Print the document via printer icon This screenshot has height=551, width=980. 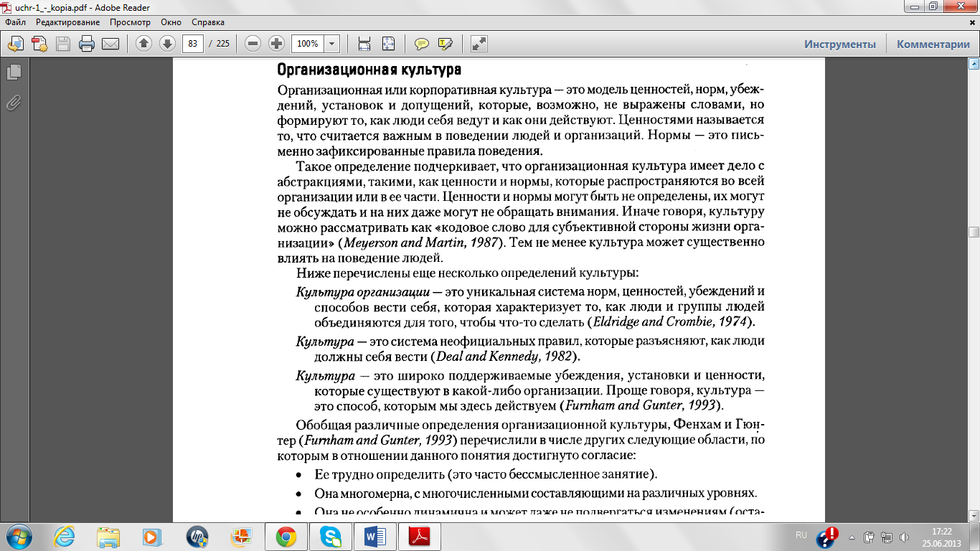(87, 44)
